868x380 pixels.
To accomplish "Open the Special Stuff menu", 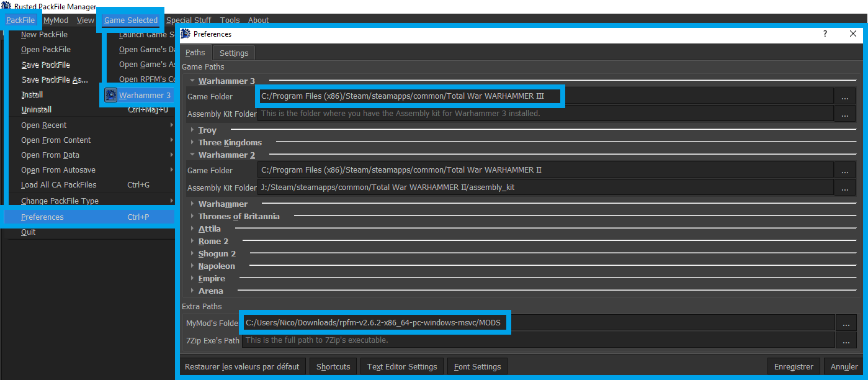I will click(189, 20).
